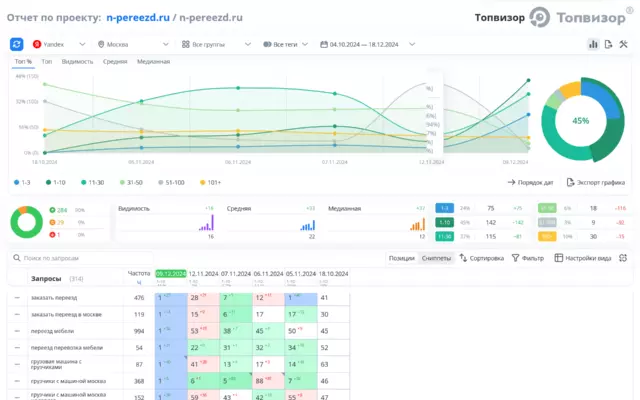This screenshot has height=400, width=640.
Task: Click the dash icon beside переезд мебели
Action: [17, 331]
